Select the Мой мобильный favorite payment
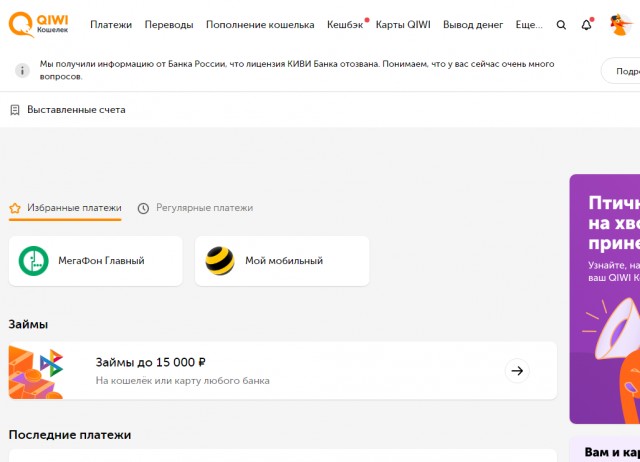The width and height of the screenshot is (640, 462). [282, 261]
